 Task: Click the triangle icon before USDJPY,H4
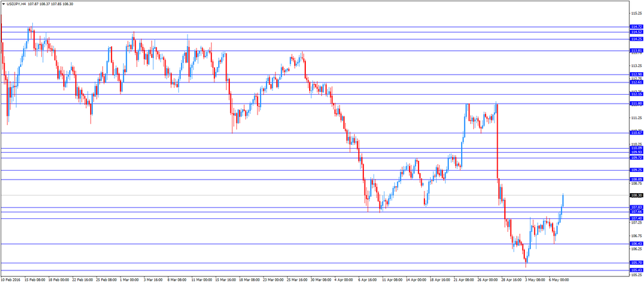click(3, 4)
